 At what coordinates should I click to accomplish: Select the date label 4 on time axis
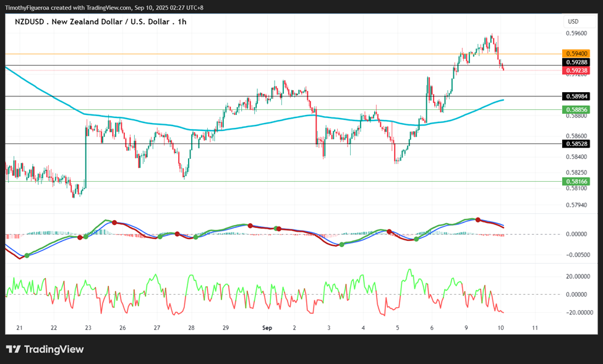pyautogui.click(x=363, y=328)
